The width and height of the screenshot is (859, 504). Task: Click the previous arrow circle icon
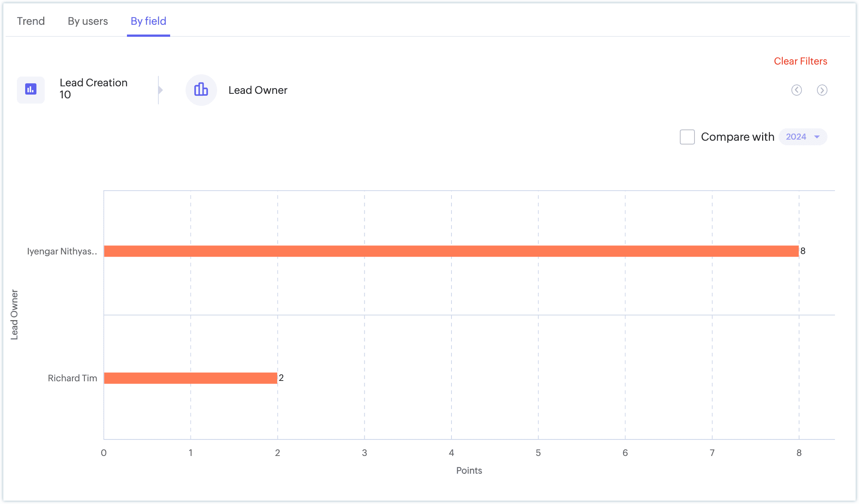pos(796,90)
